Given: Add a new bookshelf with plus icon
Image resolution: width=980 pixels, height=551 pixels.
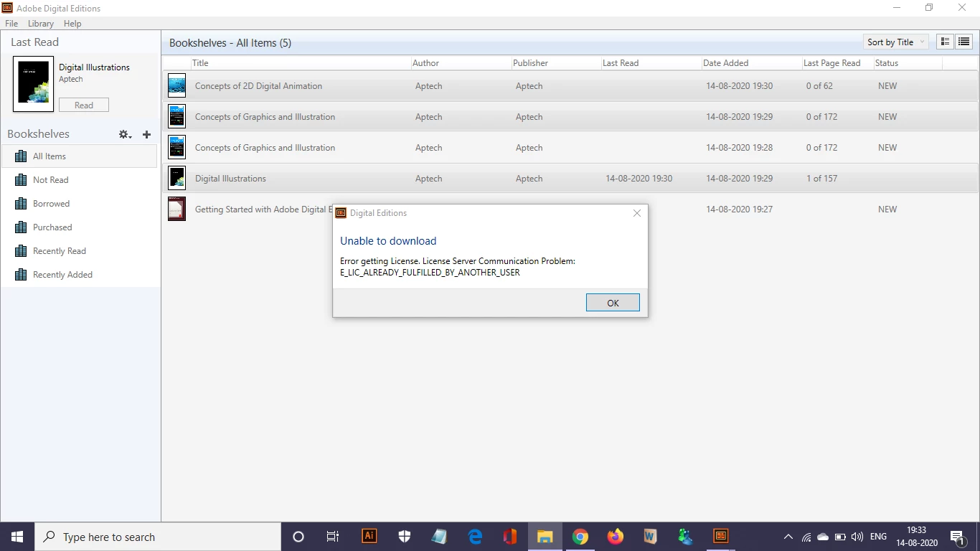Looking at the screenshot, I should (146, 134).
